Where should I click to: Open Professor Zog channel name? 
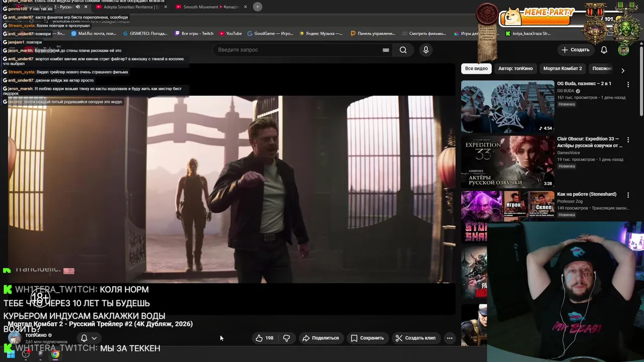pyautogui.click(x=570, y=201)
